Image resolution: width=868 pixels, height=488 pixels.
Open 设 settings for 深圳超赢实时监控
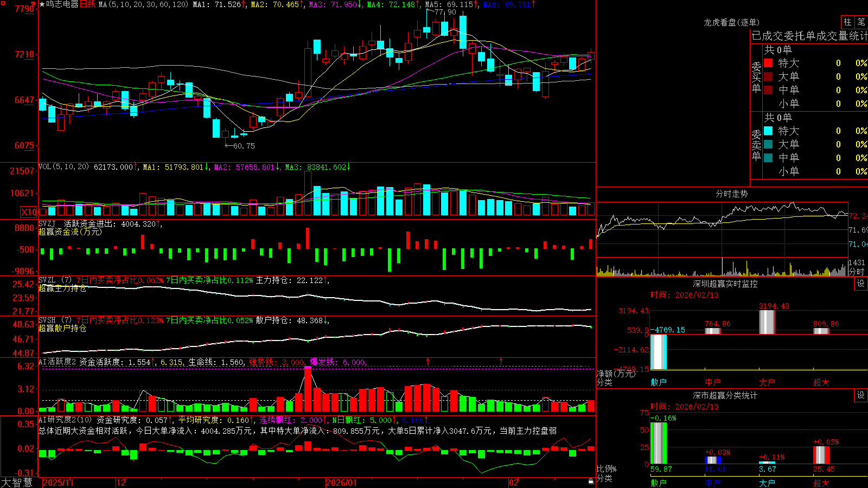click(x=861, y=284)
